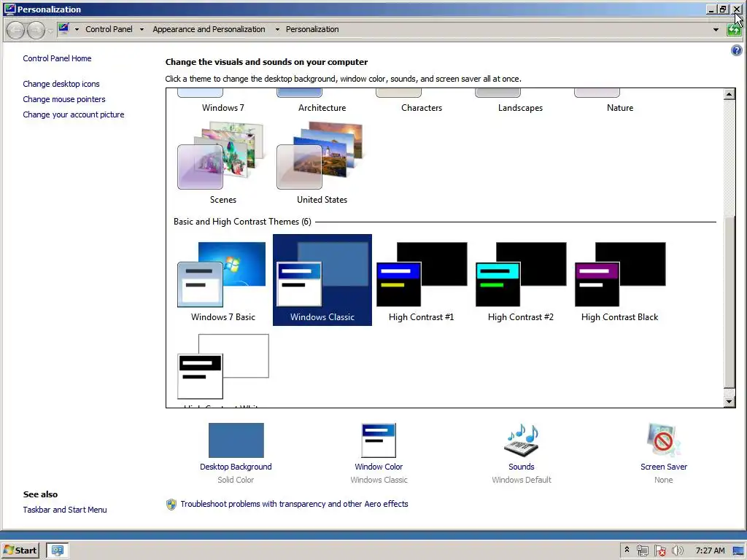Apply the High Contrast #2 theme
The width and height of the screenshot is (747, 560).
point(520,280)
